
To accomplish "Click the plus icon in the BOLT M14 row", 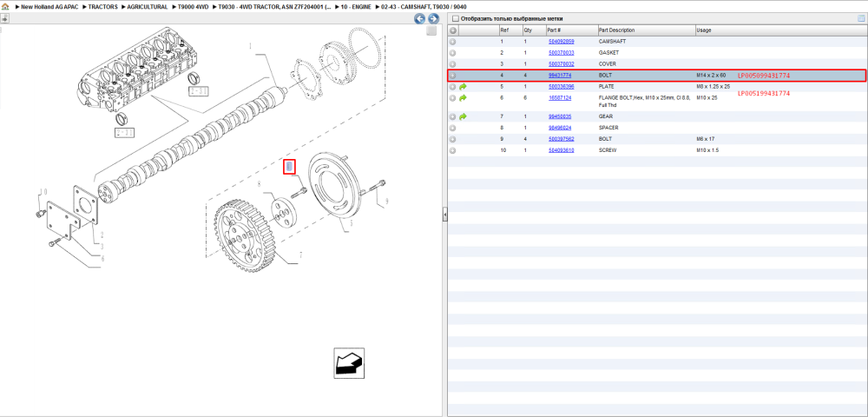I will click(x=452, y=76).
